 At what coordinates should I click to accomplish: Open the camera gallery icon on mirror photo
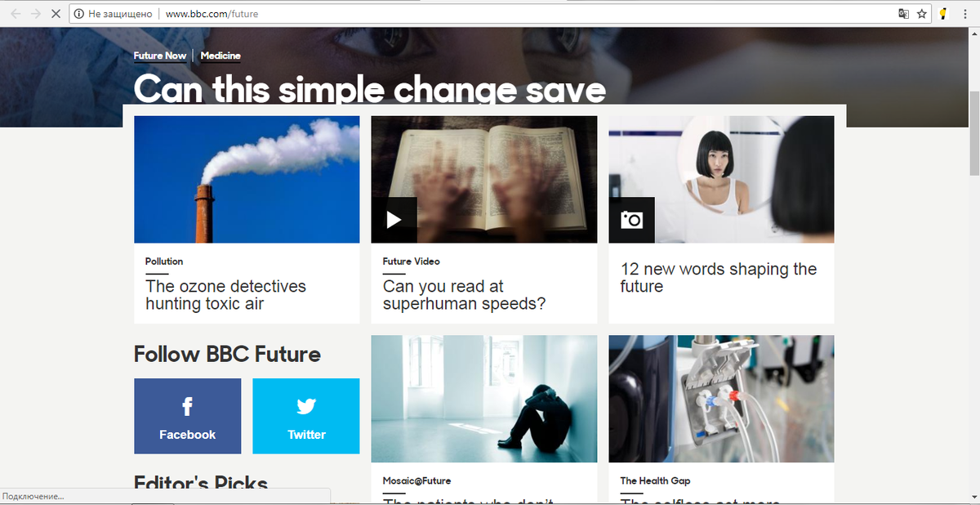pyautogui.click(x=631, y=220)
